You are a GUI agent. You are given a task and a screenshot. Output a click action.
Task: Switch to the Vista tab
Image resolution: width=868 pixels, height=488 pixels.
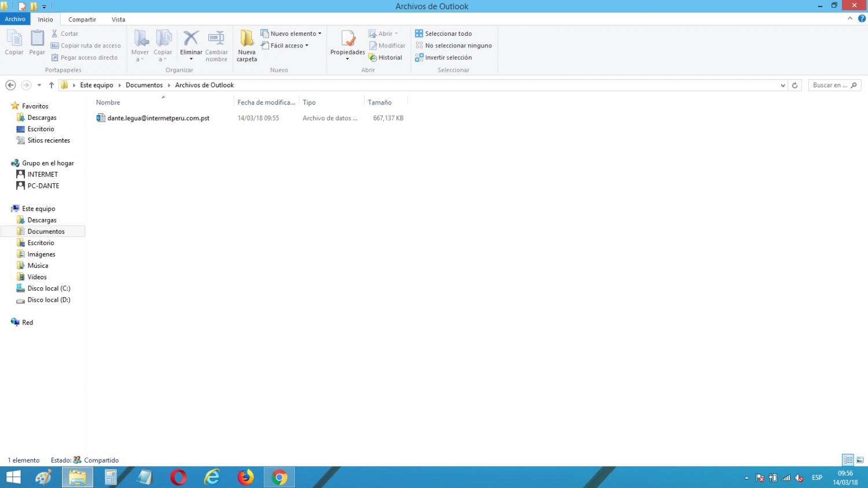[119, 19]
